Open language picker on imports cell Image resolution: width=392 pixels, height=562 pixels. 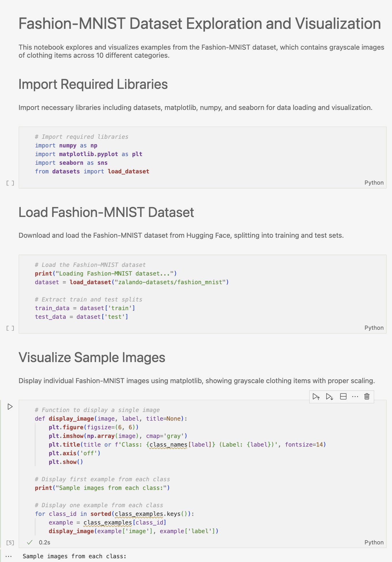[374, 183]
